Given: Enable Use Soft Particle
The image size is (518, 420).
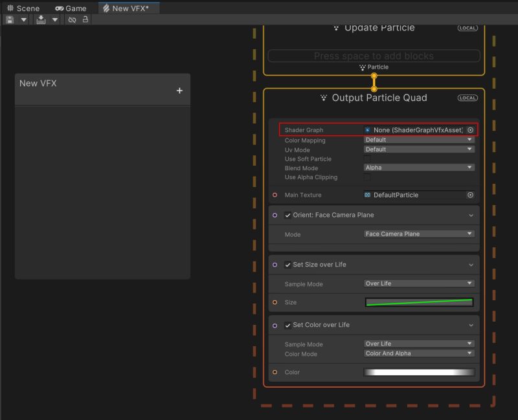Looking at the screenshot, I should (x=367, y=159).
